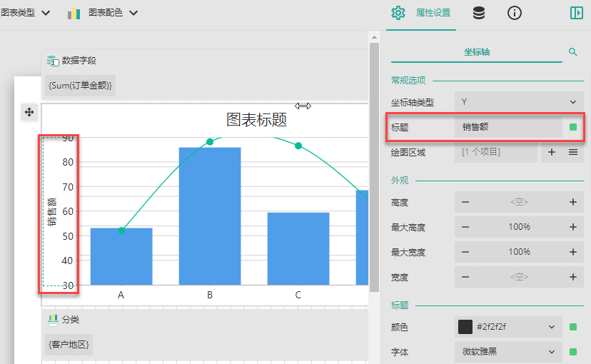Open the data binding database icon tab
591x364 pixels.
479,13
